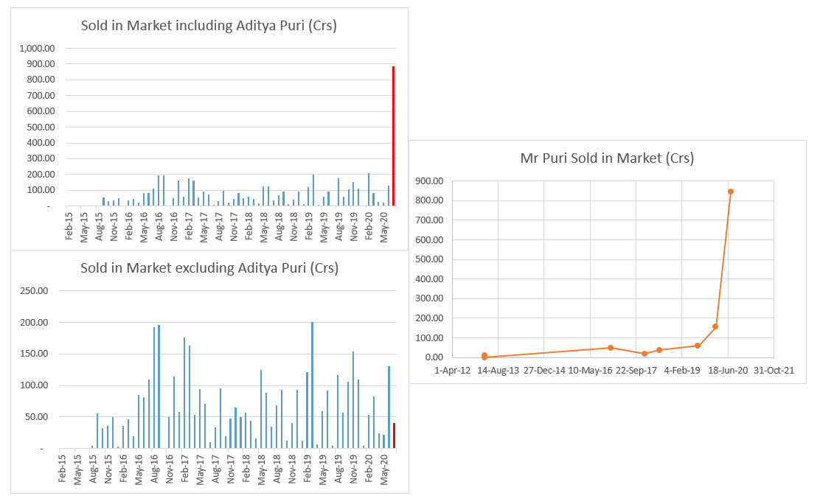Click the 50.00 axis label in the excluding-Puri chart
This screenshot has width=820, height=504.
37,417
